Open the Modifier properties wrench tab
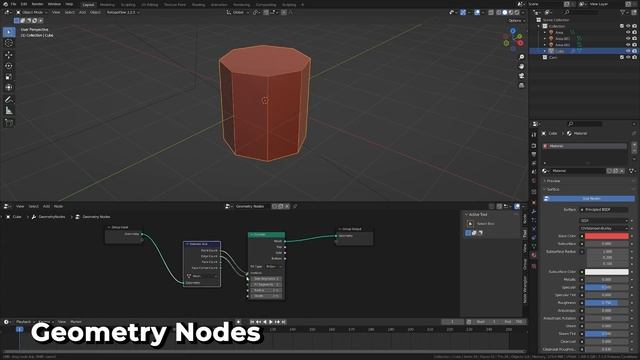Image resolution: width=640 pixels, height=360 pixels. click(x=534, y=211)
